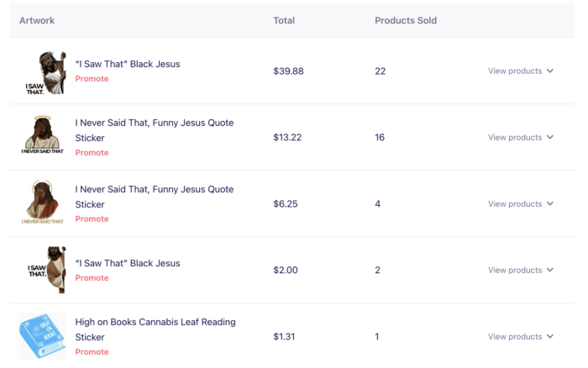Click the chevron beside the $2.00 row
The height and width of the screenshot is (368, 588).
click(x=549, y=270)
